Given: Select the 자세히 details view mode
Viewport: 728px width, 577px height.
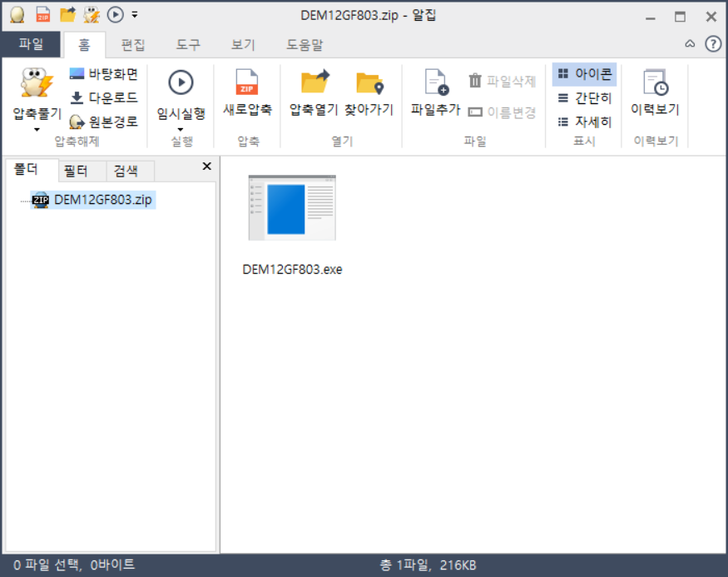Looking at the screenshot, I should [584, 122].
